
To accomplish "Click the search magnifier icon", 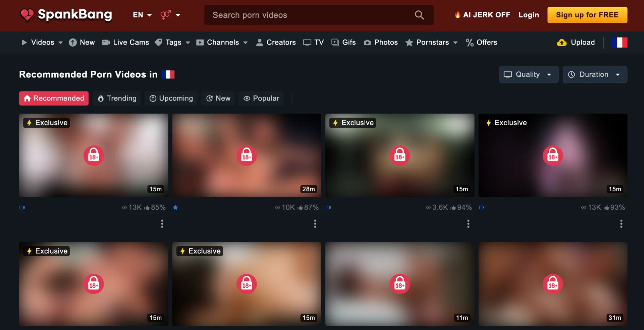I will click(419, 15).
